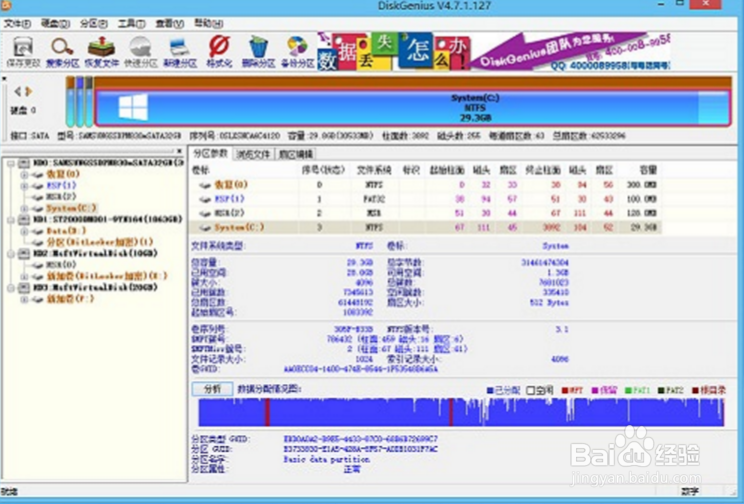Click the 数字 indicator in status bar
This screenshot has height=504, width=744.
click(690, 492)
